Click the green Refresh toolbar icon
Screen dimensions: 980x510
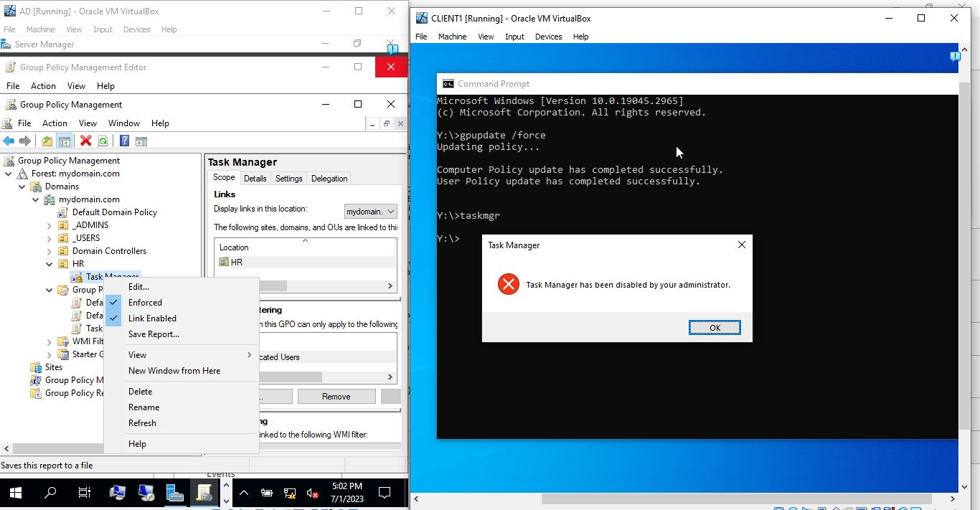click(x=103, y=141)
